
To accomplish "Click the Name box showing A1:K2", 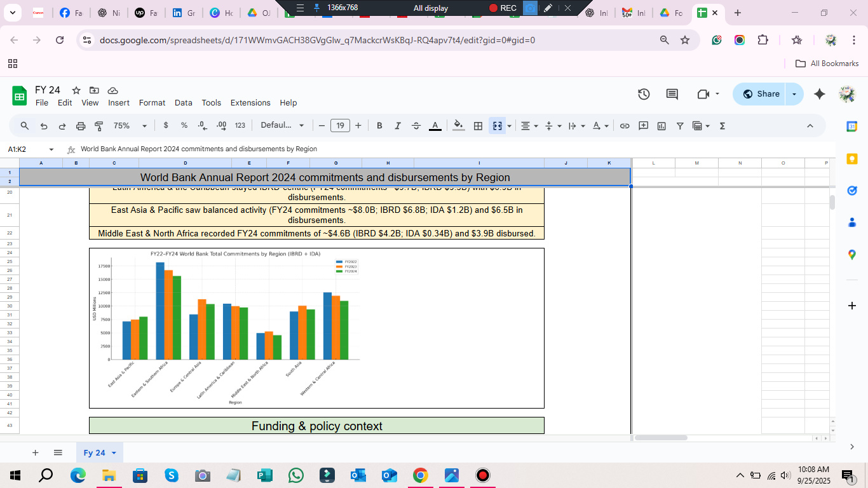I will click(x=25, y=149).
